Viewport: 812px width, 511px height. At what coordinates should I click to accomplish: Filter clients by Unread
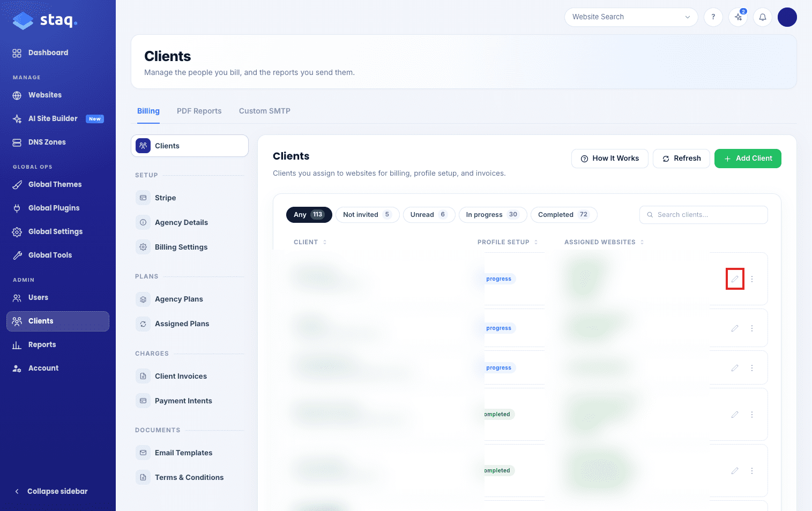click(x=429, y=215)
